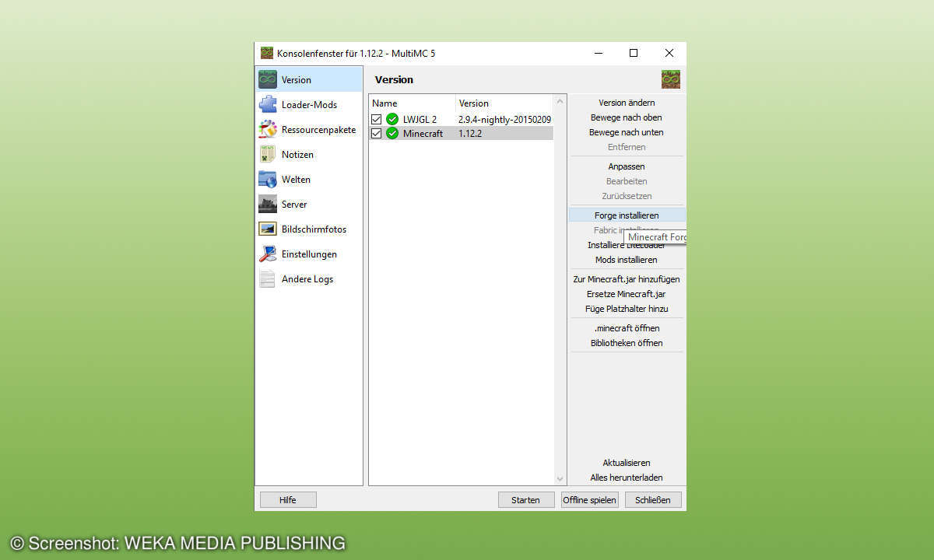Select the 1.12.2 version cell

point(470,133)
